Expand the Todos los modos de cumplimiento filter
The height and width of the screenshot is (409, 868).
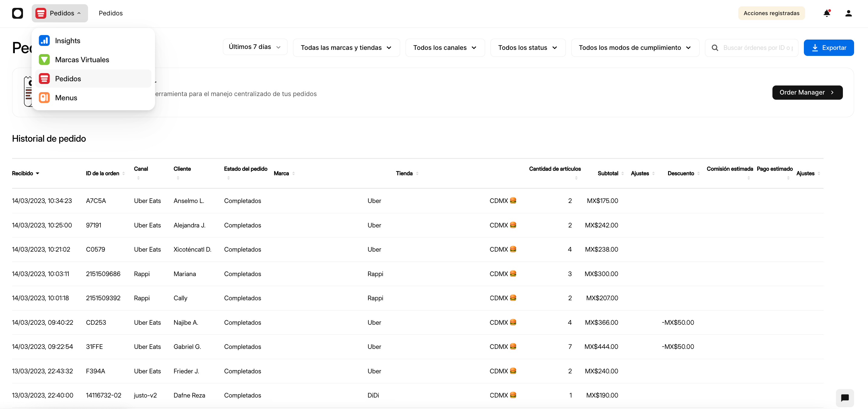pos(635,47)
